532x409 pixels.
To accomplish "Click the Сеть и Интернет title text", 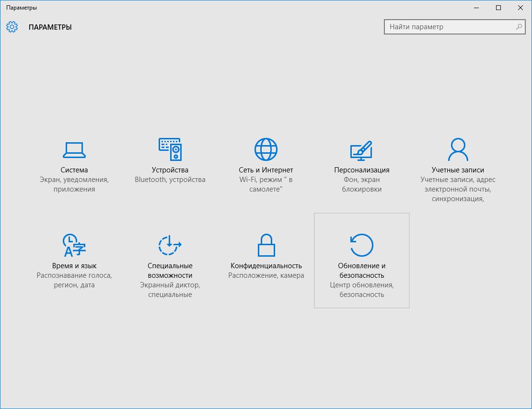I will click(x=266, y=170).
